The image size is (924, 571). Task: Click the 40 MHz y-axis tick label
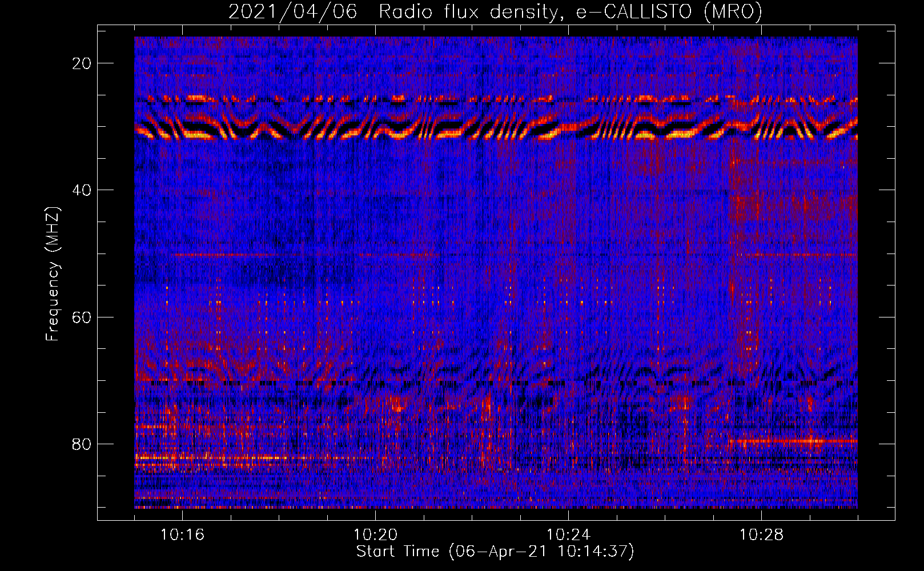82,190
